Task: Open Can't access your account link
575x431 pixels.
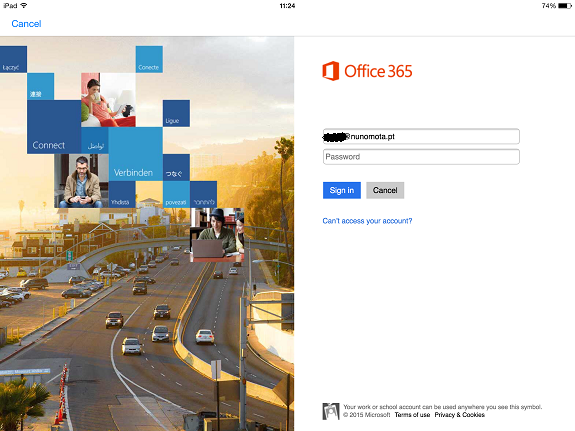Action: tap(367, 221)
